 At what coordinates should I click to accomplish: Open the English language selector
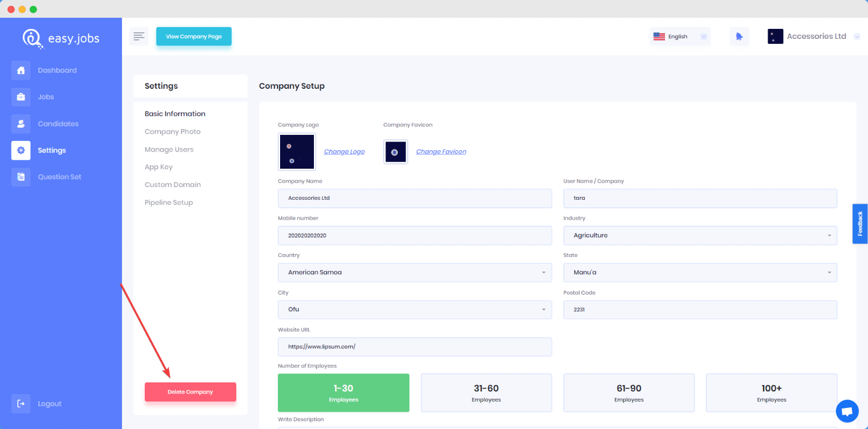(x=679, y=37)
